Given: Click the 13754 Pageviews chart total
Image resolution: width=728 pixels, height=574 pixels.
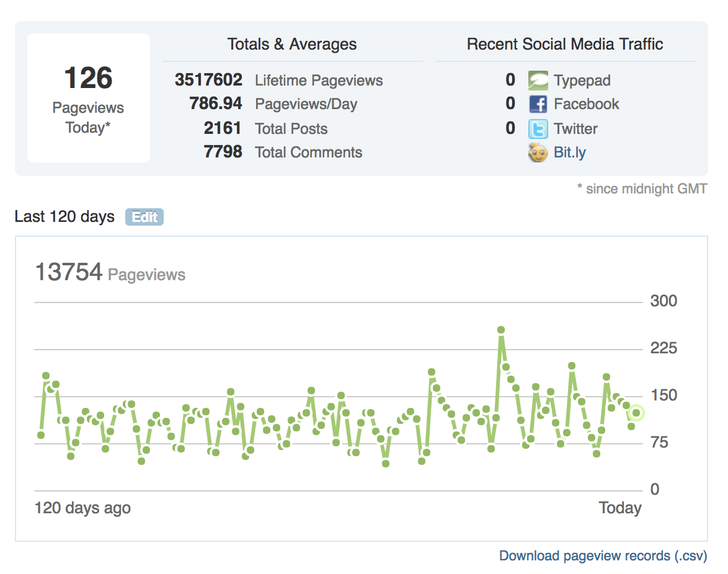Looking at the screenshot, I should [110, 273].
